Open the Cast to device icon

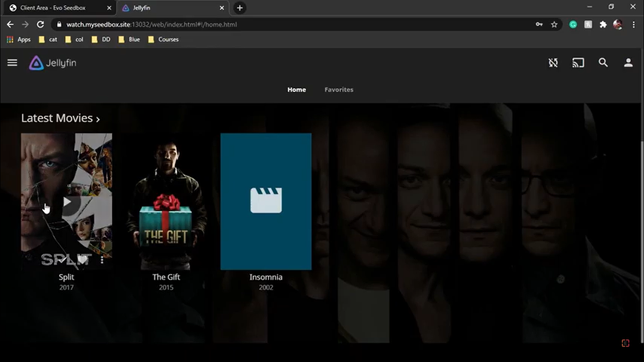point(578,62)
